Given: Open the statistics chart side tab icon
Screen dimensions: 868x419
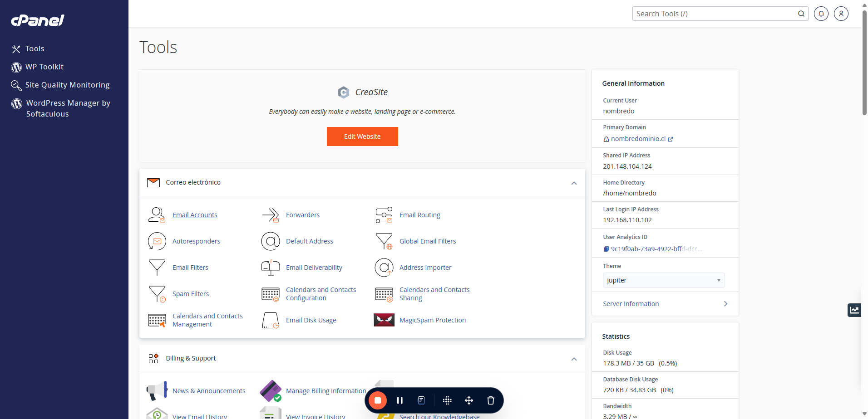Looking at the screenshot, I should coord(854,310).
